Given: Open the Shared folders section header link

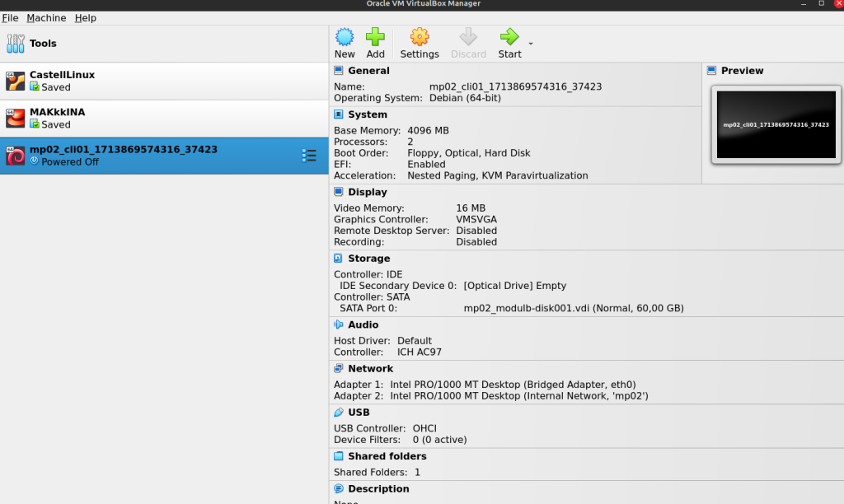Looking at the screenshot, I should pyautogui.click(x=387, y=456).
